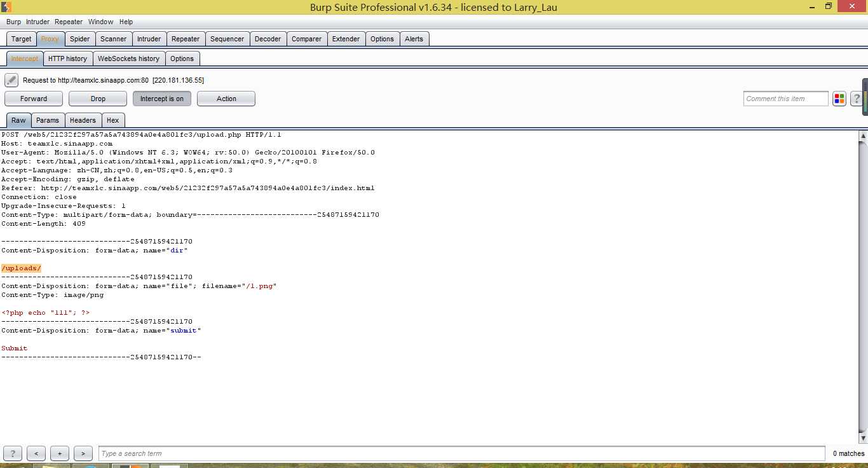The image size is (868, 468).
Task: Open the Repeater menu
Action: (x=69, y=22)
